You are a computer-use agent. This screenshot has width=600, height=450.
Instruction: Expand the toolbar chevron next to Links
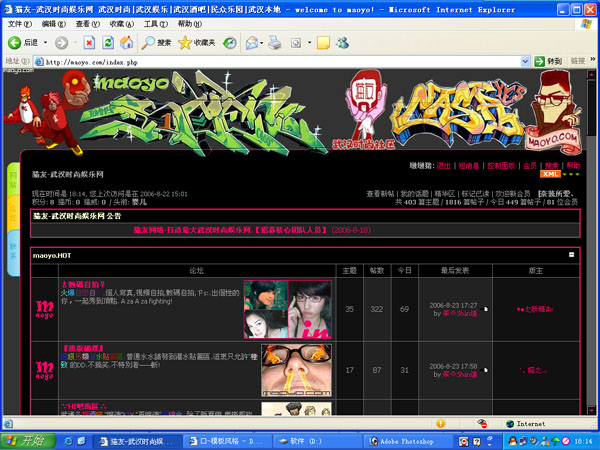593,59
